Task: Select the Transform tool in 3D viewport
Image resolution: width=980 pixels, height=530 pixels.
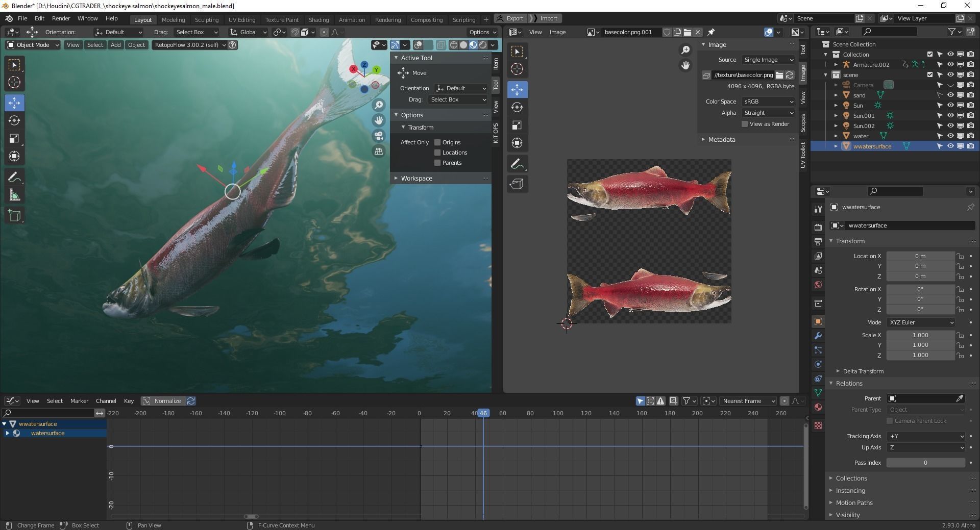Action: [14, 157]
